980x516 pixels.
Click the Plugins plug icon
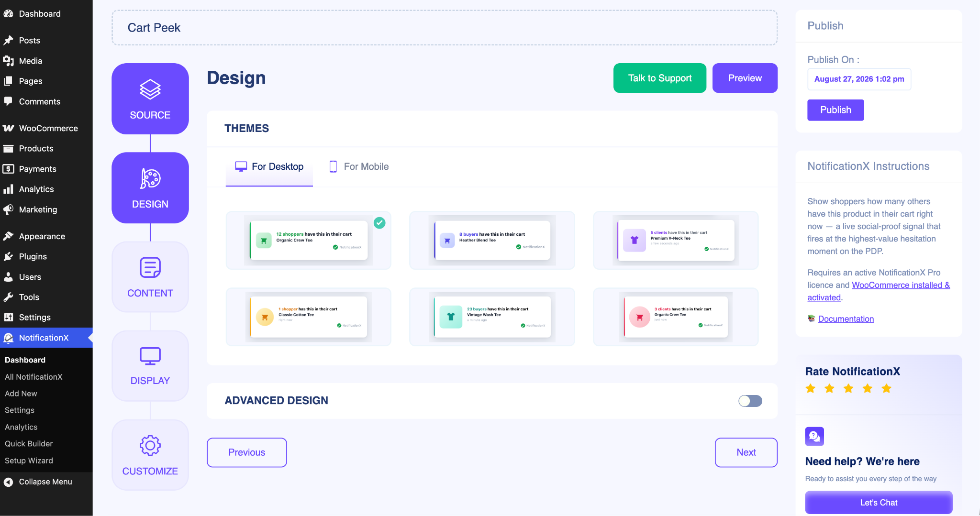pos(8,257)
